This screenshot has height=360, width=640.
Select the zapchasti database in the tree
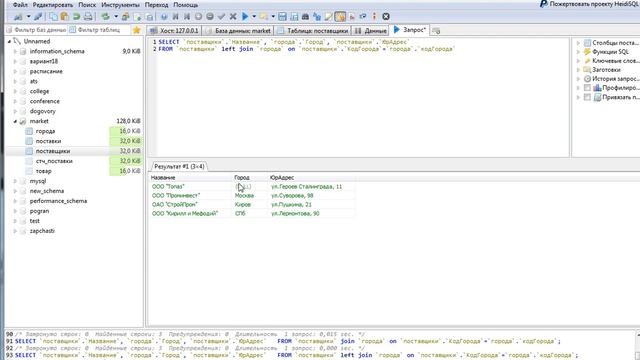point(42,231)
